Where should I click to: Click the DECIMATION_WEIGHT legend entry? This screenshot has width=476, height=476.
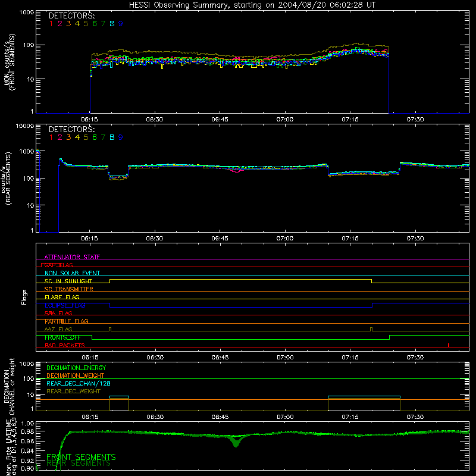pyautogui.click(x=76, y=375)
